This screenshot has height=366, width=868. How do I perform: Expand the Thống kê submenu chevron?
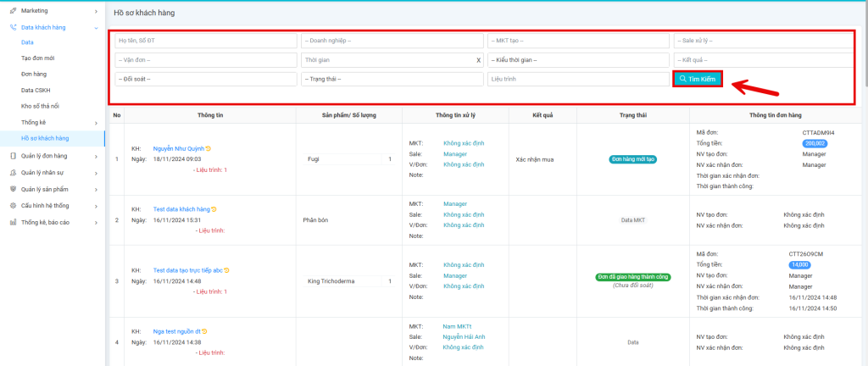96,124
